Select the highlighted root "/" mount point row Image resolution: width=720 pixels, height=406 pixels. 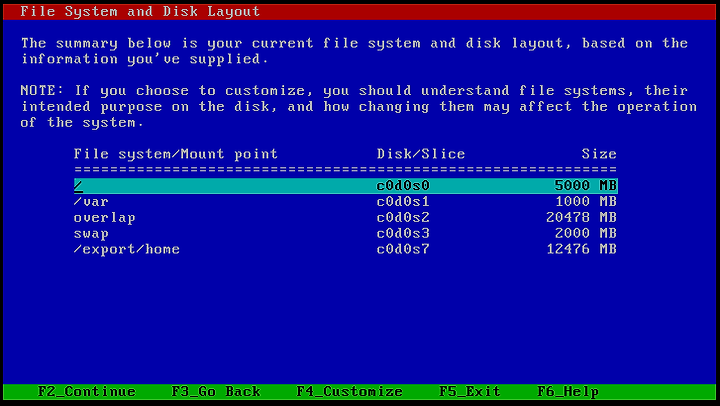pos(346,186)
